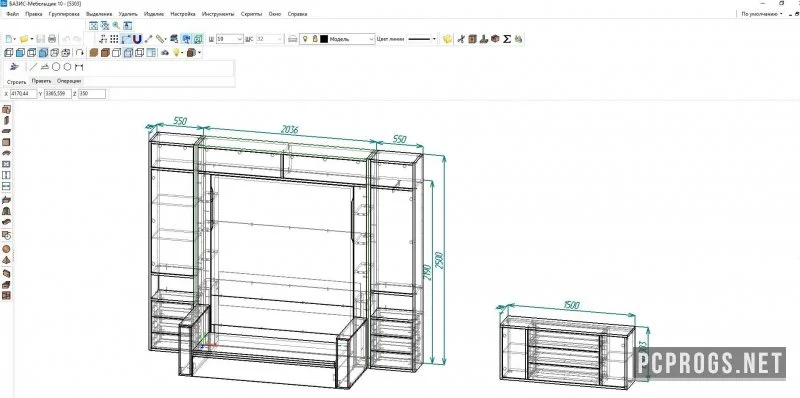Image resolution: width=800 pixels, height=398 pixels.
Task: Switch to the Операции tab
Action: (x=69, y=81)
